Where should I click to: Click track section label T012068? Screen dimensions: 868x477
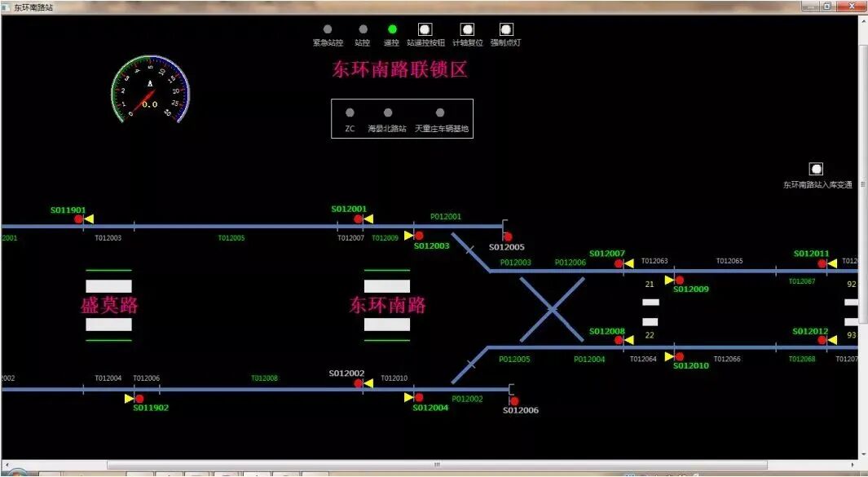[802, 360]
